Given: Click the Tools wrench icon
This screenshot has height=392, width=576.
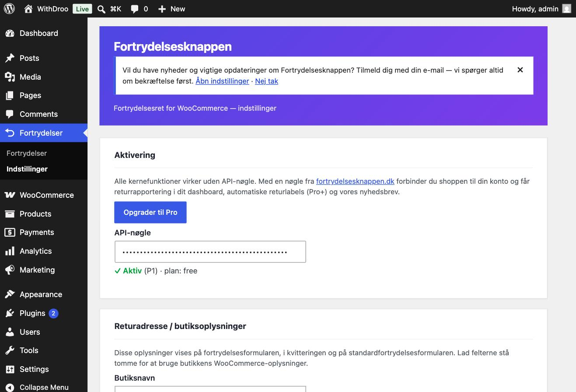Looking at the screenshot, I should 10,350.
